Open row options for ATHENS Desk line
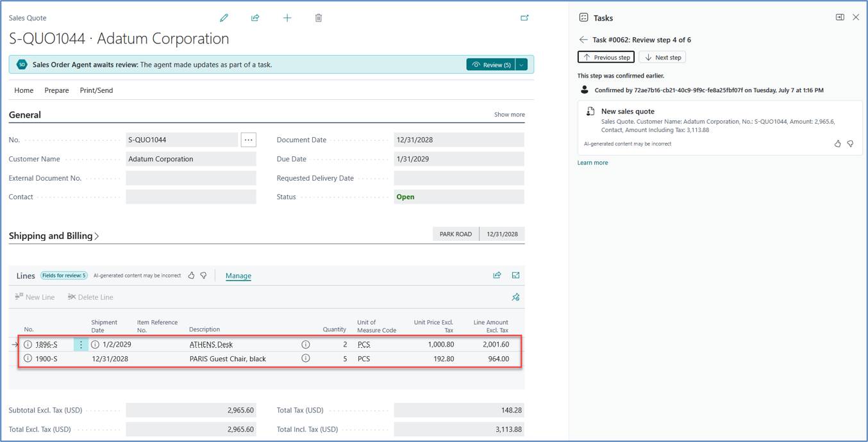 81,345
